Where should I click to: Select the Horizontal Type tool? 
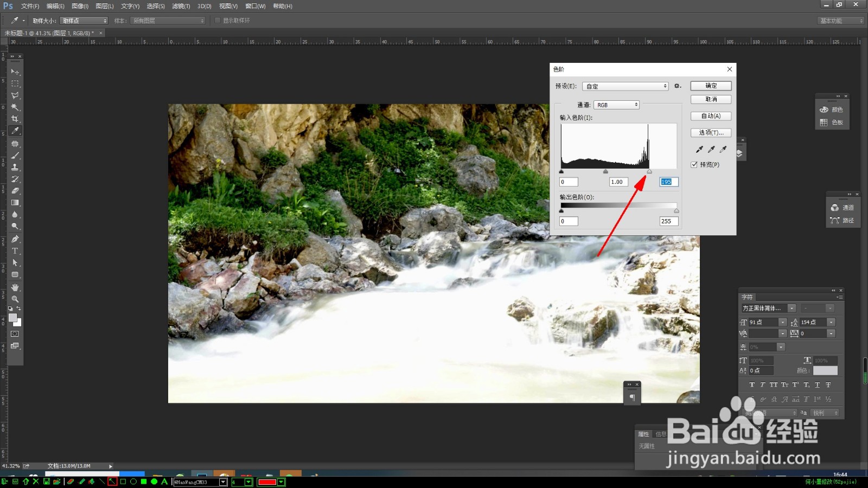point(15,251)
